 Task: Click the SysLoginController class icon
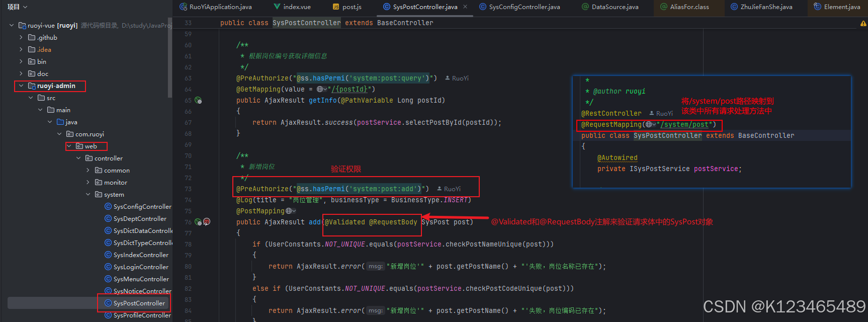[x=108, y=267]
